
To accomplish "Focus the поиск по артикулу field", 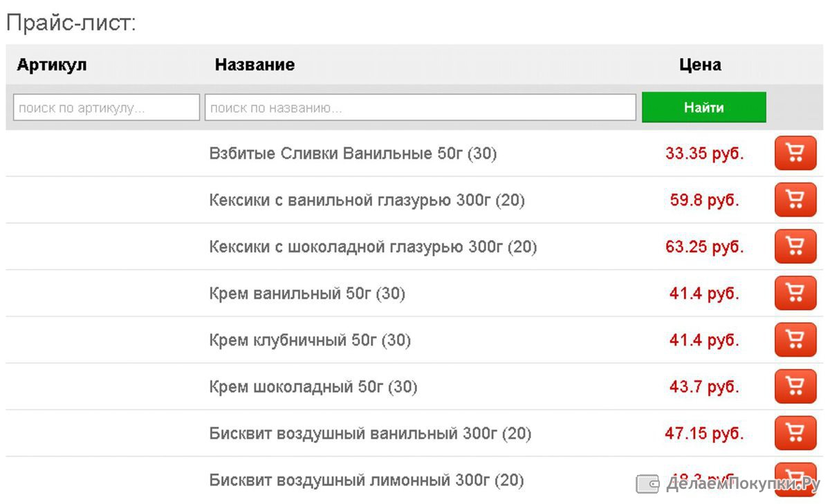I will pyautogui.click(x=107, y=107).
